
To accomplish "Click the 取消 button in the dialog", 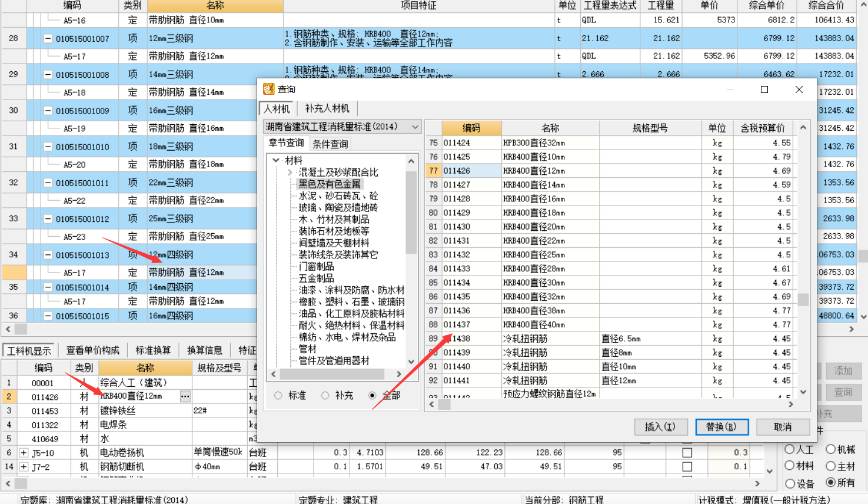I will [783, 427].
